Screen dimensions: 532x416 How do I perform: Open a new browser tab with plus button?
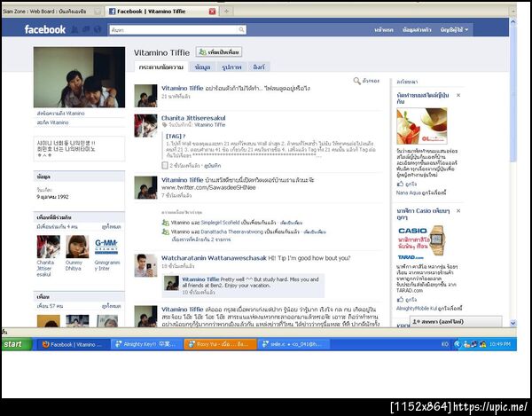pos(226,12)
